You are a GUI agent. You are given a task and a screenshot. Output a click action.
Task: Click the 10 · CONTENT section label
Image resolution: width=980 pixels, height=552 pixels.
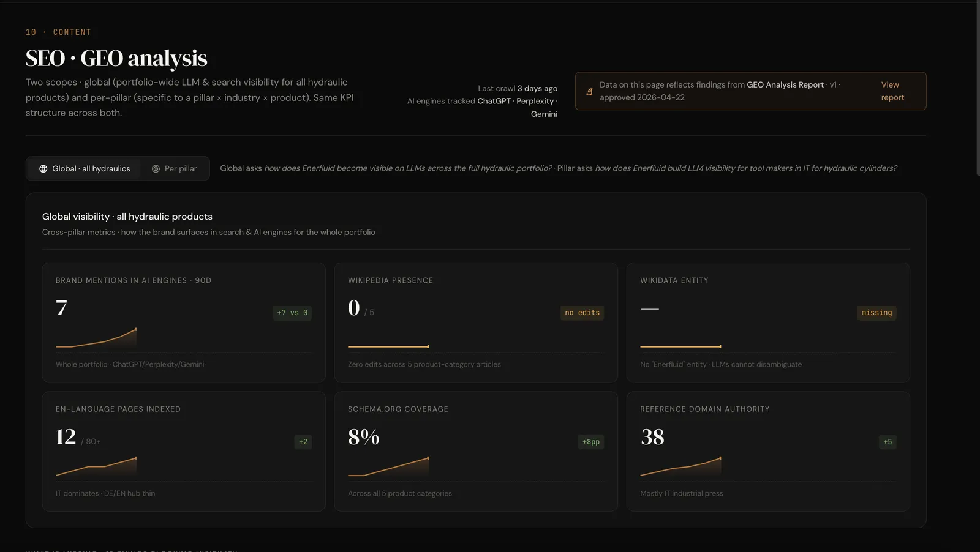tap(58, 32)
